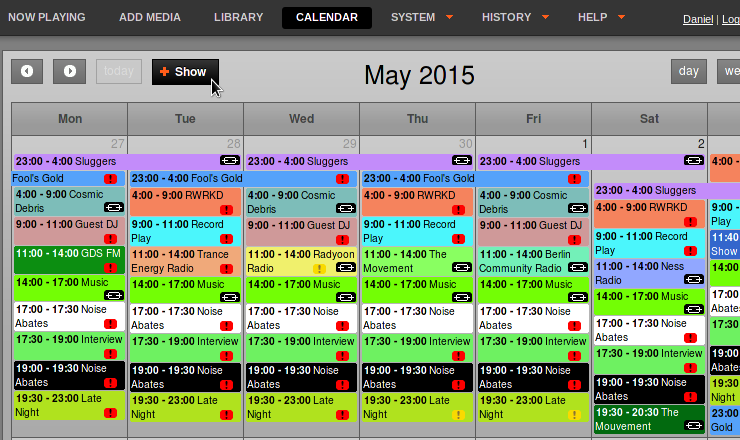Switch calendar to day view
This screenshot has height=440, width=740.
click(x=689, y=71)
